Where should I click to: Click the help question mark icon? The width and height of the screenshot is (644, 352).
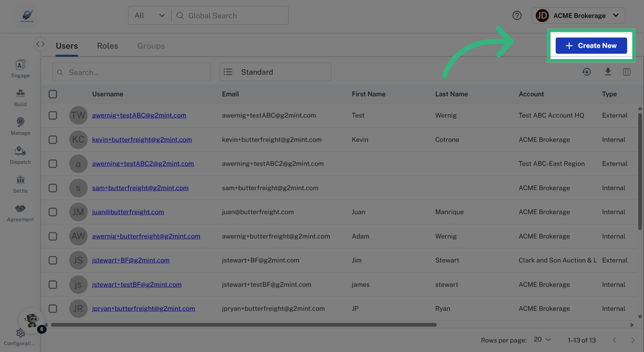pos(517,15)
